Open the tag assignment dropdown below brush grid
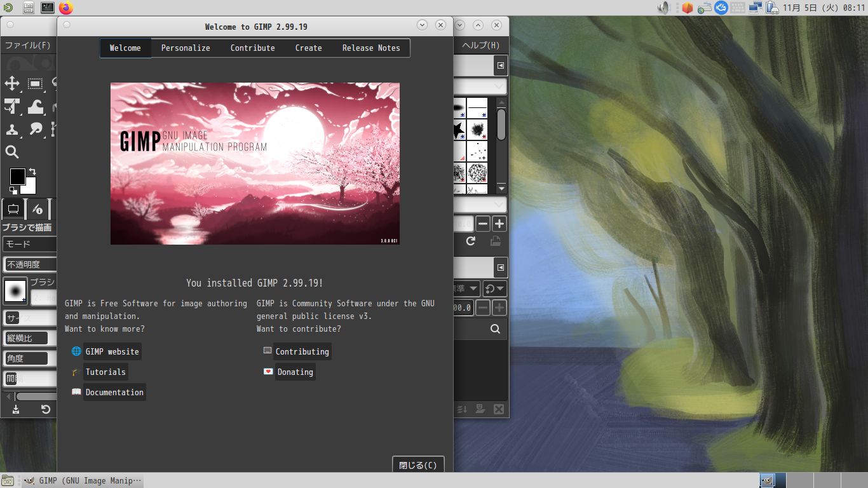868x488 pixels. [480, 205]
